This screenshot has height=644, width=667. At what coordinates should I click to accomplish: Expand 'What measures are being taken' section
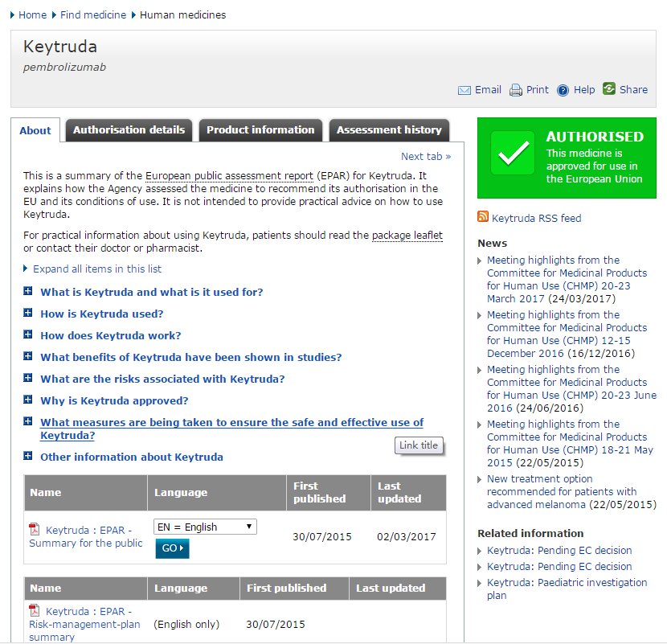tap(27, 421)
